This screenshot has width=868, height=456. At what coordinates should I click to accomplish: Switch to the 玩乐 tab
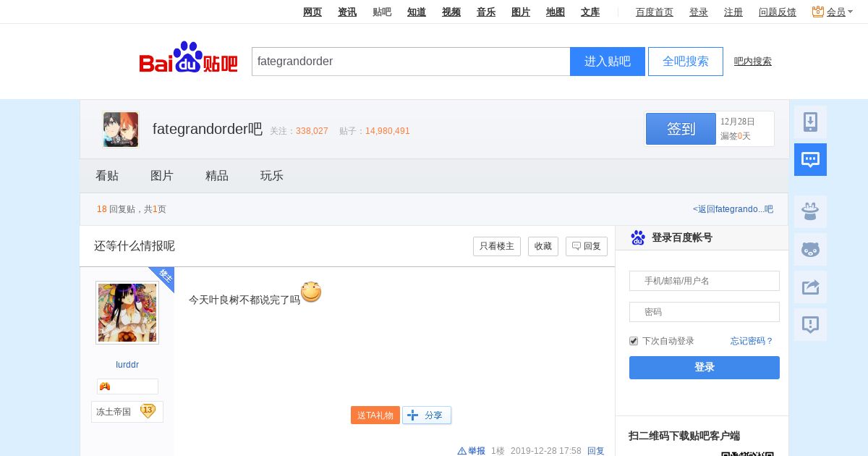point(272,176)
